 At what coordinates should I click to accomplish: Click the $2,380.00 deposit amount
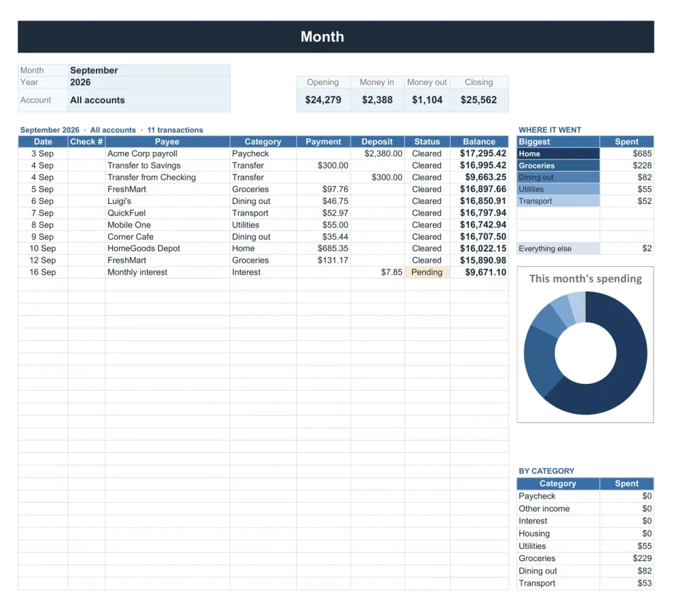tap(377, 154)
